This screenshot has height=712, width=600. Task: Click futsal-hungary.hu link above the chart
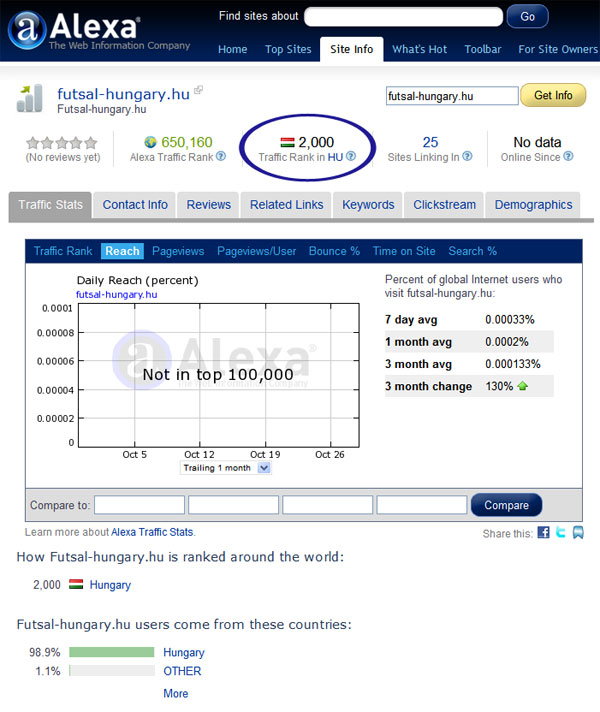[116, 294]
